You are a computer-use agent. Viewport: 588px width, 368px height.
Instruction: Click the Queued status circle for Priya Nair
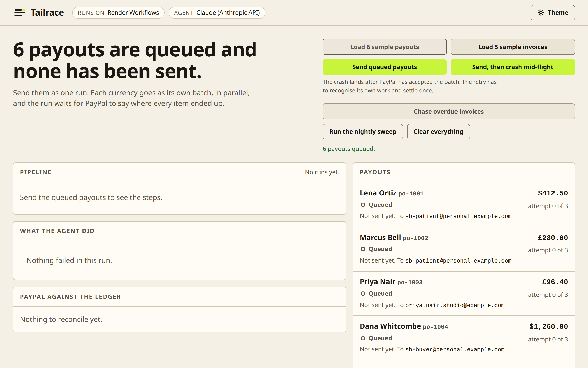[363, 294]
